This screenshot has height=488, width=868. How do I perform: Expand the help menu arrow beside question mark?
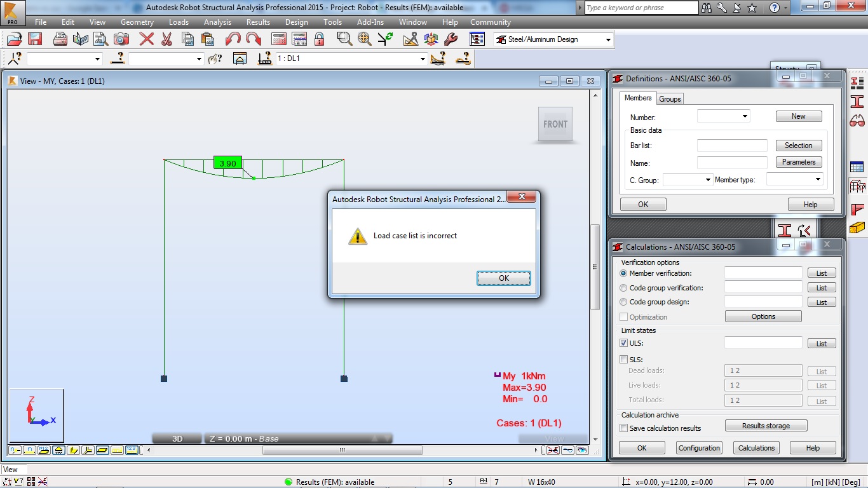pyautogui.click(x=786, y=8)
